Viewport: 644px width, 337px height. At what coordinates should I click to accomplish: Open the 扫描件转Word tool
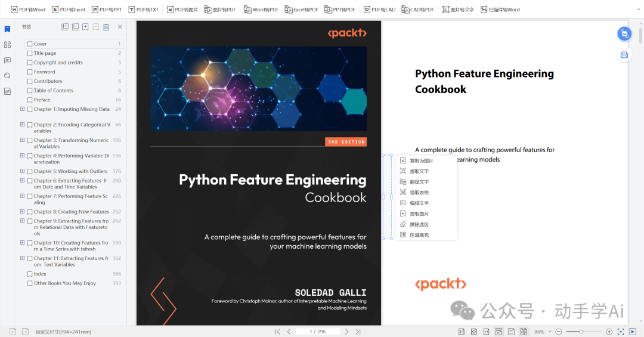click(x=500, y=10)
